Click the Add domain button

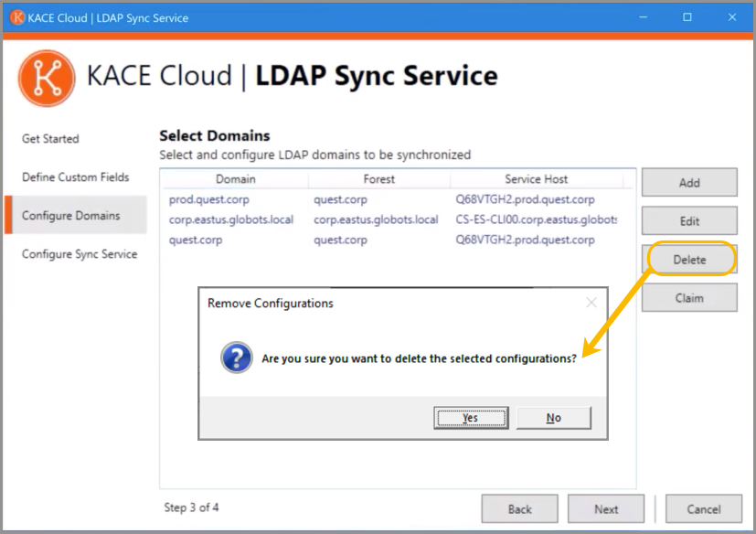[689, 182]
